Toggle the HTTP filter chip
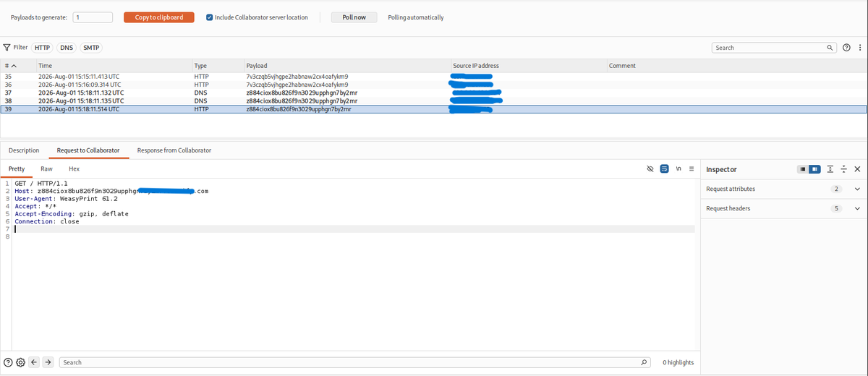This screenshot has height=376, width=868. point(43,48)
